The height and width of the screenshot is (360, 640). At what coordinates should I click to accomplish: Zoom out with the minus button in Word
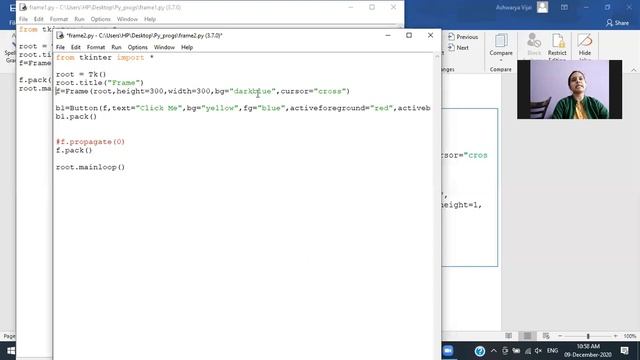click(560, 336)
